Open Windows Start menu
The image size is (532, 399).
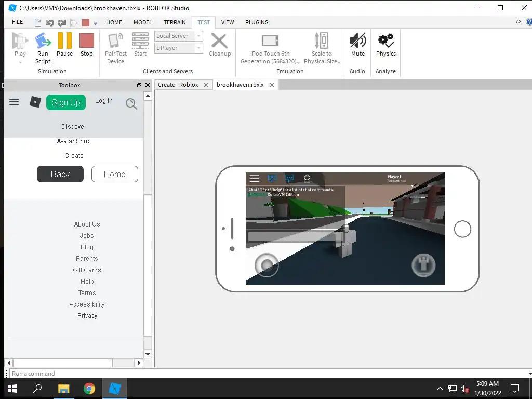point(12,389)
